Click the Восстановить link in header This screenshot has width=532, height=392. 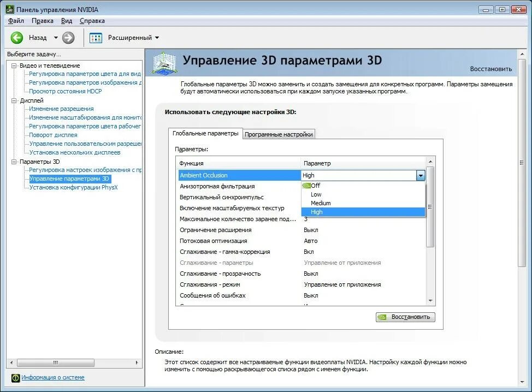coord(490,69)
